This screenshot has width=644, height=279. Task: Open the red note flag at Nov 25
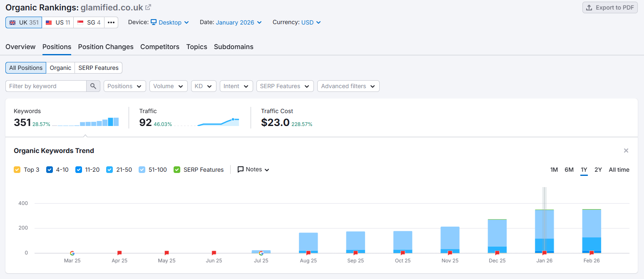coord(450,253)
